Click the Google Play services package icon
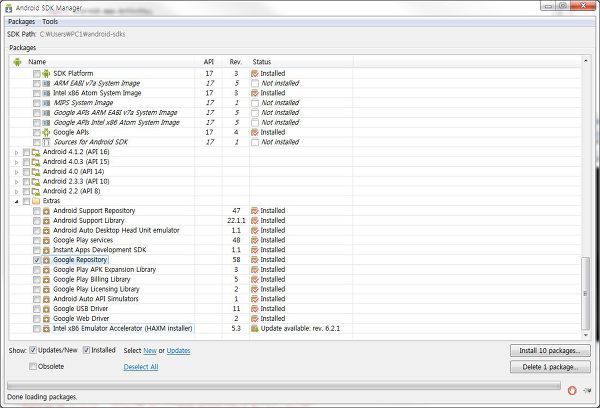The height and width of the screenshot is (408, 600). [x=46, y=240]
